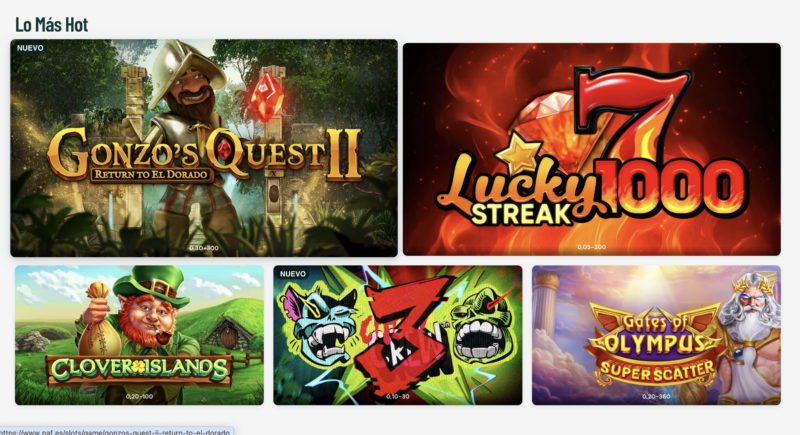The image size is (800, 435).
Task: Select the Gates of Olympus Super Scatter tile
Action: (656, 335)
